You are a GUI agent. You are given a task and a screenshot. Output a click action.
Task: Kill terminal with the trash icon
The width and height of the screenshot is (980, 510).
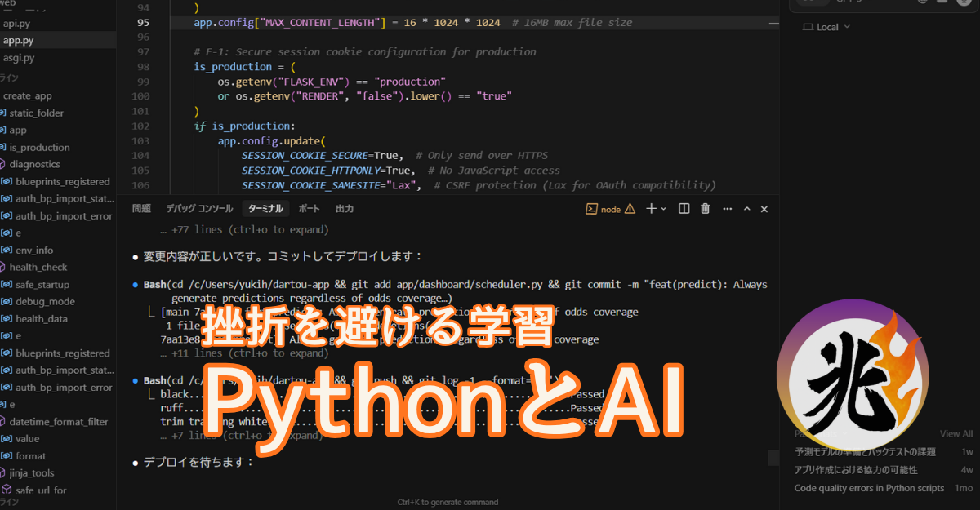click(705, 209)
